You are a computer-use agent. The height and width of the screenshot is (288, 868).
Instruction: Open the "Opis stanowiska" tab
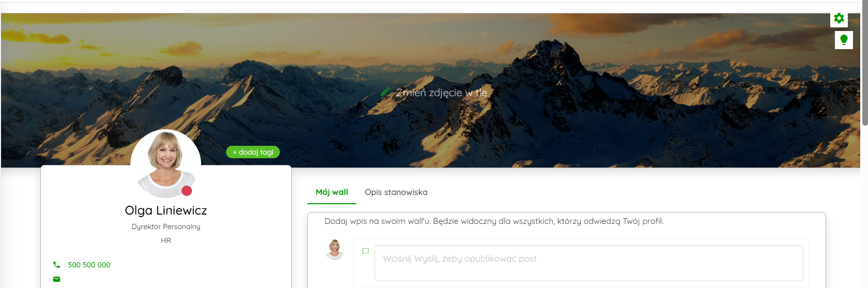[396, 192]
